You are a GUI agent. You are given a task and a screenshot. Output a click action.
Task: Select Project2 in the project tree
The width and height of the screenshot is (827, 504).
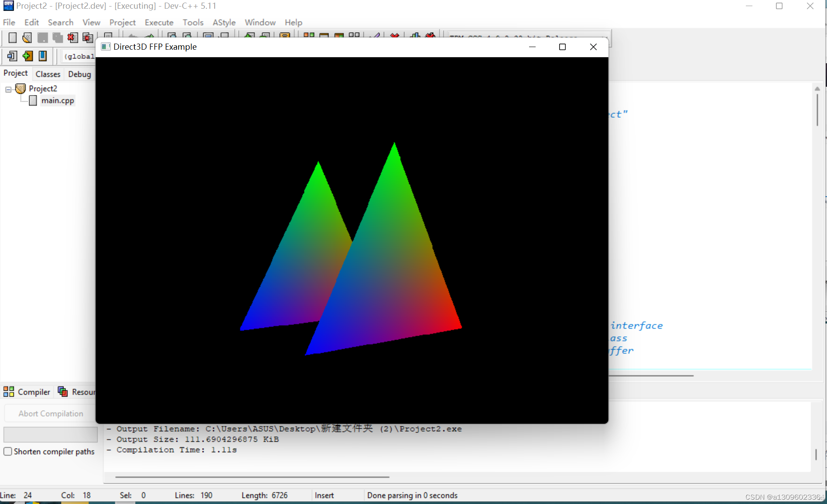pyautogui.click(x=43, y=89)
